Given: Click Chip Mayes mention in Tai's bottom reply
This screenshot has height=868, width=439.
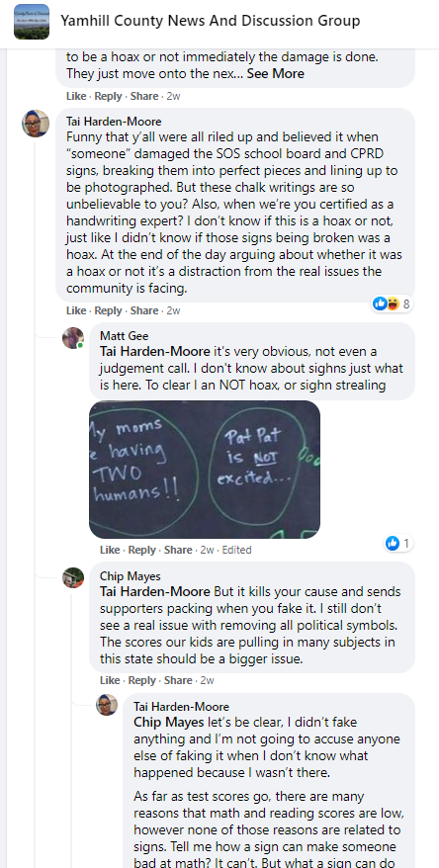Looking at the screenshot, I should click(x=169, y=723).
